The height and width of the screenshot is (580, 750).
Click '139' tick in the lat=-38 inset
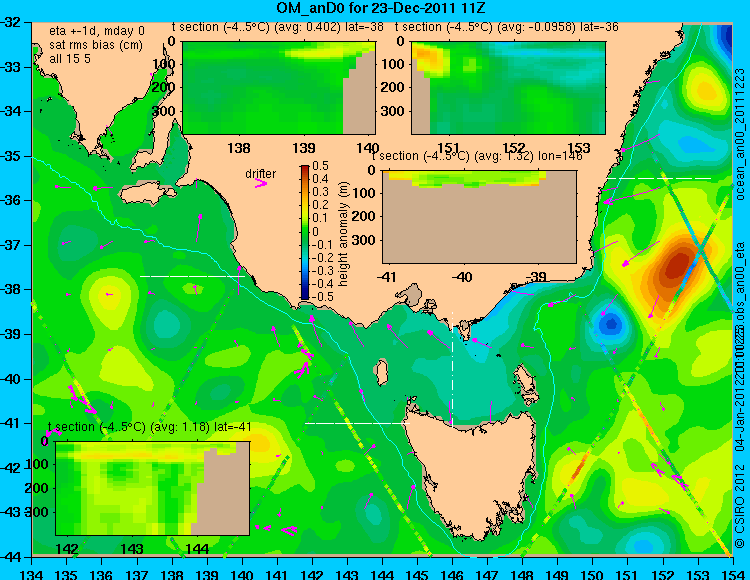point(304,148)
